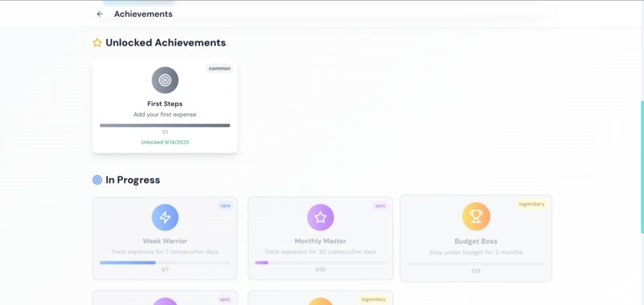Click the Budget Boss trophy icon
The image size is (644, 305).
pyautogui.click(x=476, y=216)
